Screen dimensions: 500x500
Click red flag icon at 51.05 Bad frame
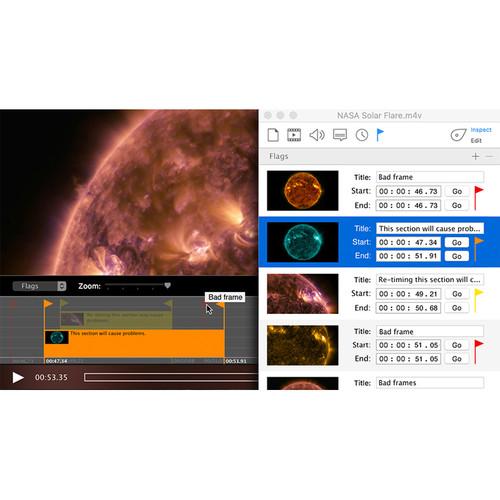tap(478, 351)
